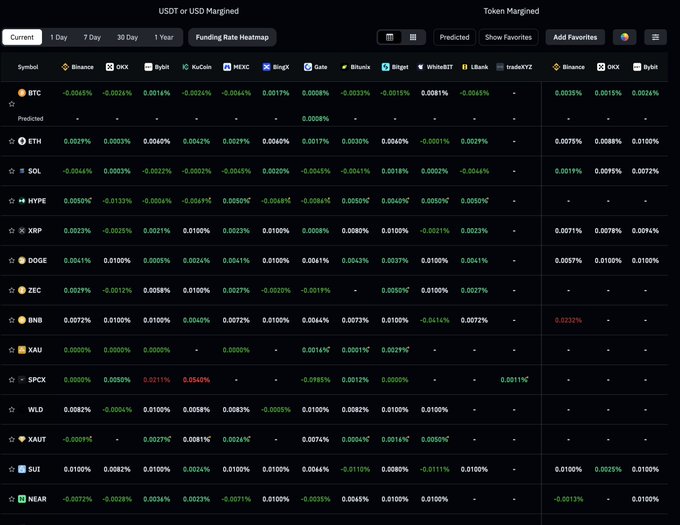Click the SUI coin icon

pyautogui.click(x=22, y=469)
